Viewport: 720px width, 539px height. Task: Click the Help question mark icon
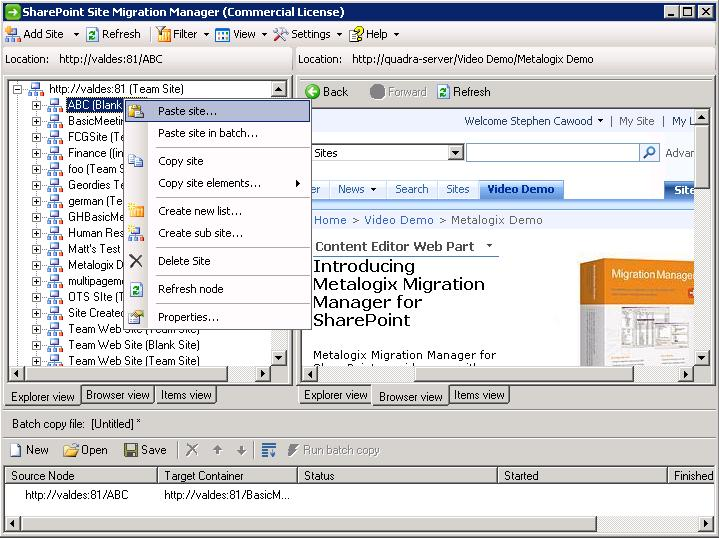[356, 34]
